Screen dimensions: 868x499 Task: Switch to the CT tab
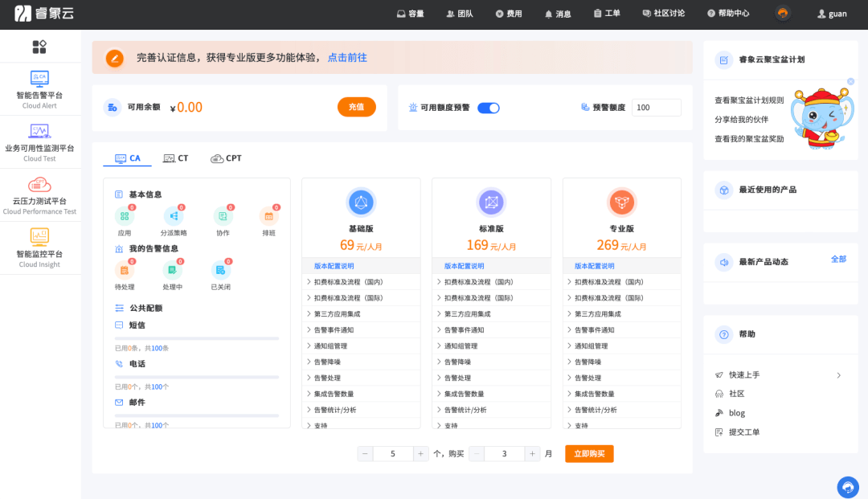tap(175, 158)
